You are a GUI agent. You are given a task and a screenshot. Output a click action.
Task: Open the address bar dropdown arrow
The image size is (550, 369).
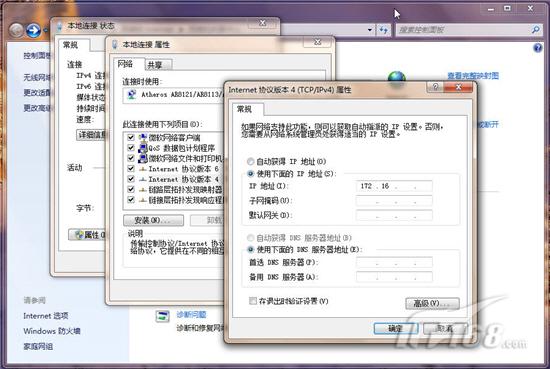tap(370, 30)
